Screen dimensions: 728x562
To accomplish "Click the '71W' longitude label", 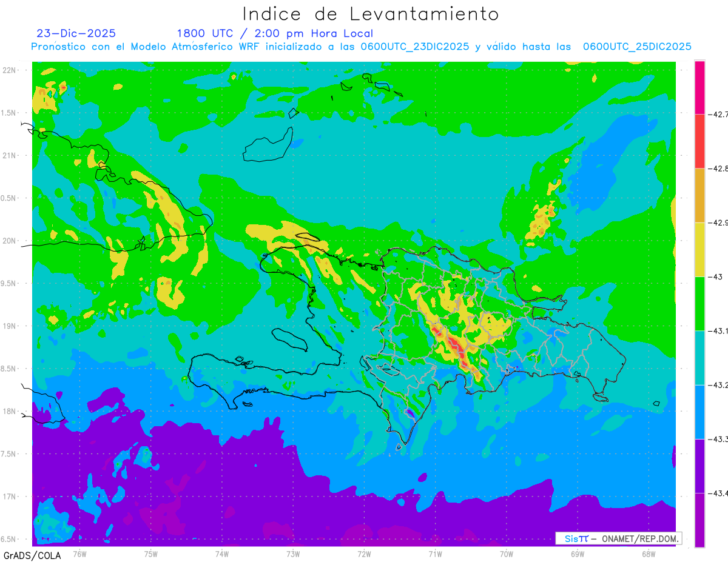I will 436,554.
